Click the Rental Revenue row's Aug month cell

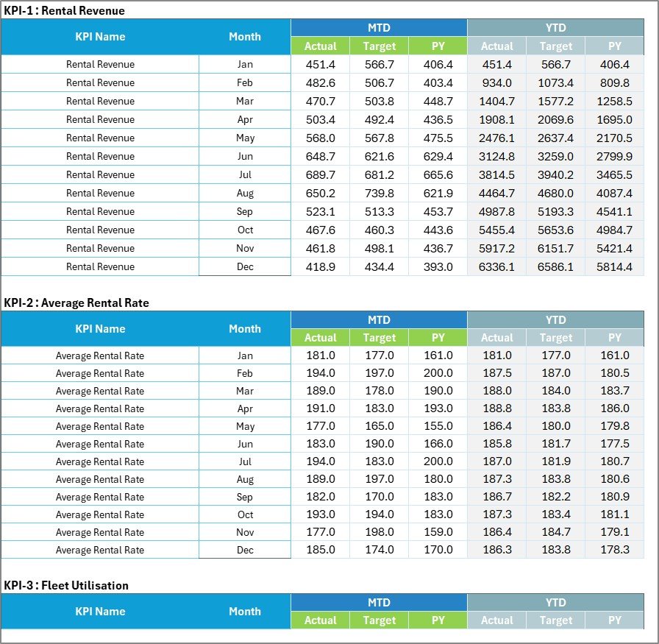pos(245,194)
